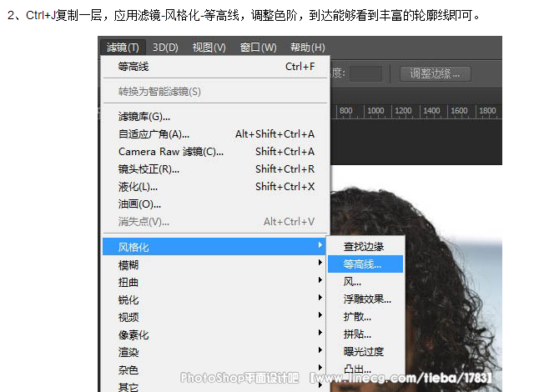Expand the 视频 video submenu

coord(214,317)
